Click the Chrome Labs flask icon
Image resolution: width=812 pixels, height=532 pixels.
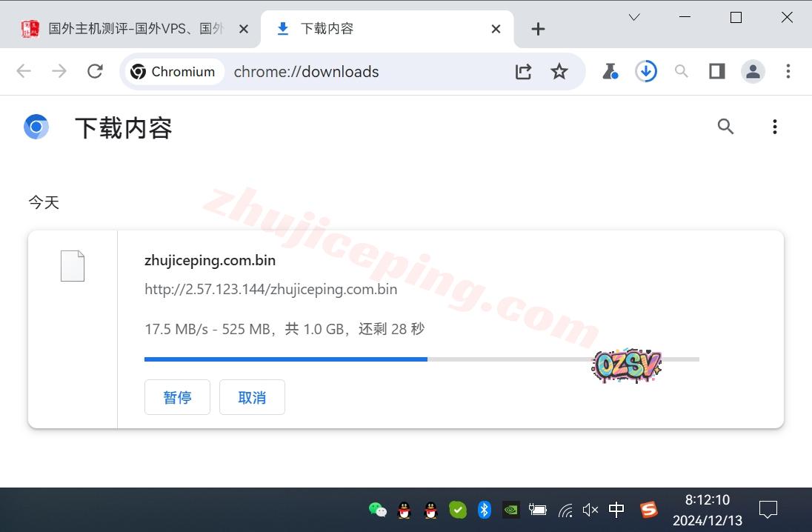(610, 71)
